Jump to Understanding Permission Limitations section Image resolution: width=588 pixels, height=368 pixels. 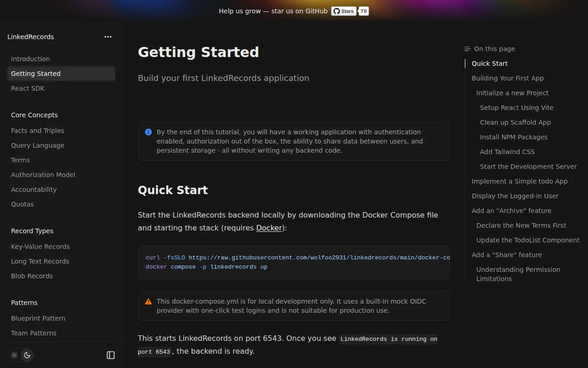[x=518, y=274]
